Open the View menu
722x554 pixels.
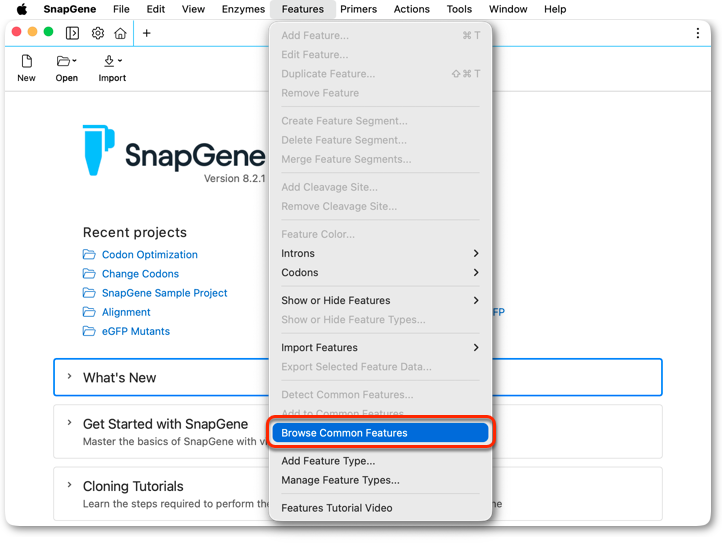coord(193,9)
